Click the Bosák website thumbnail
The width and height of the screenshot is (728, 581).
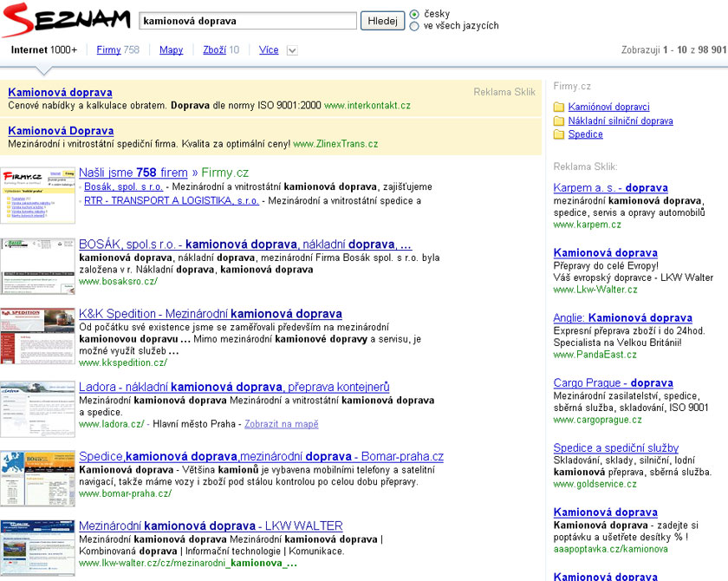(x=37, y=266)
